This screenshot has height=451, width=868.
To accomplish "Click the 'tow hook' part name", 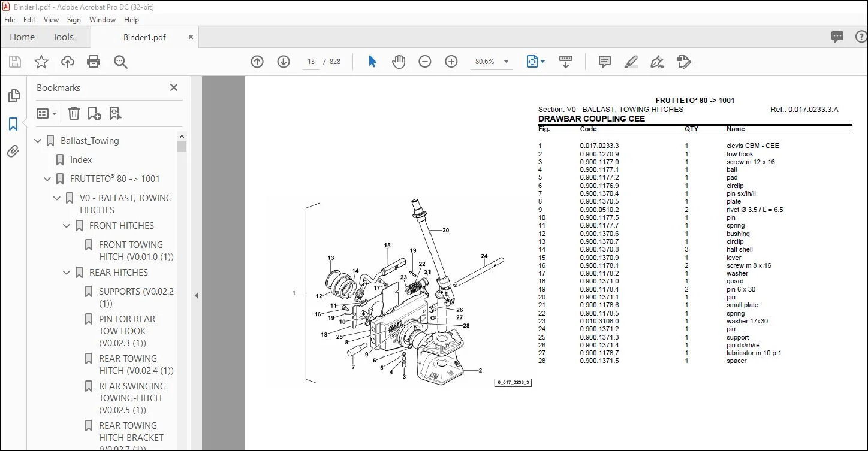I will [740, 154].
